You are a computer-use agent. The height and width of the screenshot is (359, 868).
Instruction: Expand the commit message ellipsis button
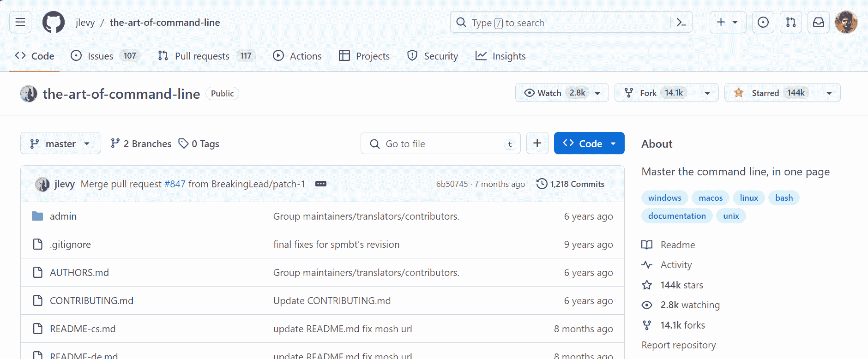[321, 184]
